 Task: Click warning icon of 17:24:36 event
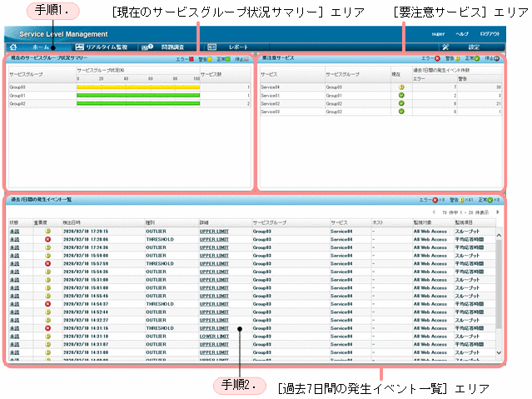[x=47, y=247]
